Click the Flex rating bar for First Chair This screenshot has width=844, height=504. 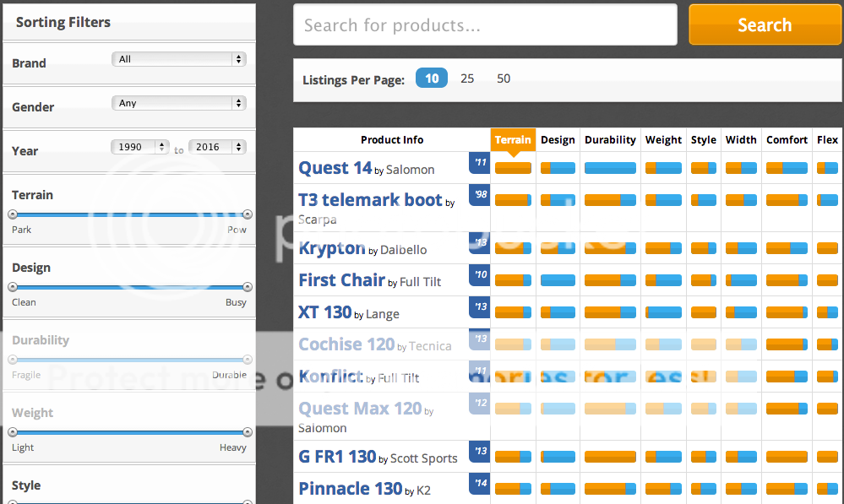827,280
